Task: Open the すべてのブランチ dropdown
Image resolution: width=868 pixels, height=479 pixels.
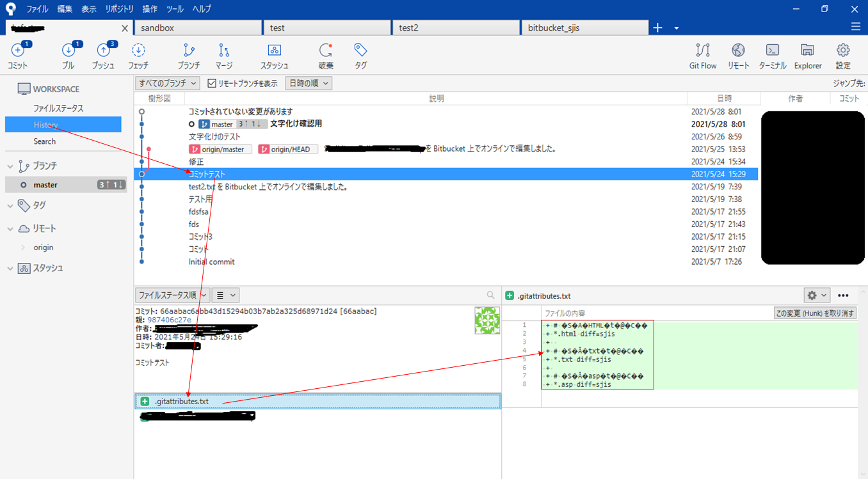Action: click(168, 83)
